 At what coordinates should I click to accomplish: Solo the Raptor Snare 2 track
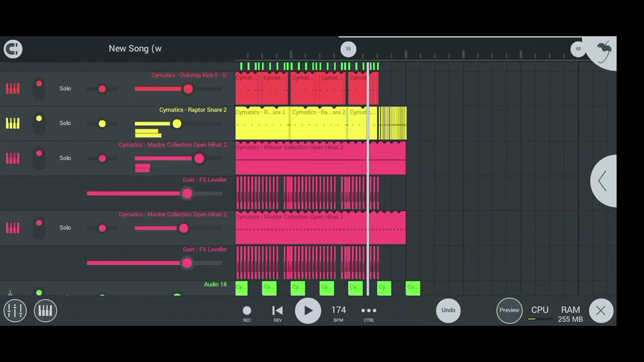65,123
